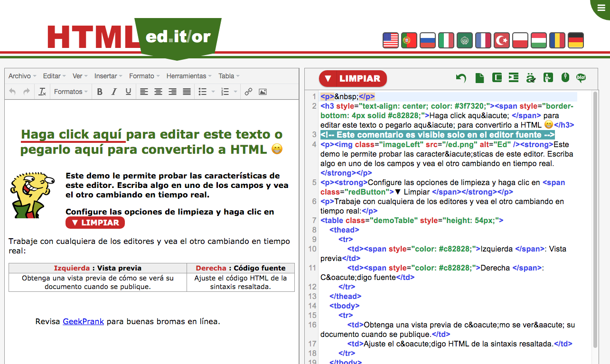Click the 'Izquierda : Vista previa' table header
Image resolution: width=610 pixels, height=364 pixels.
coord(98,268)
